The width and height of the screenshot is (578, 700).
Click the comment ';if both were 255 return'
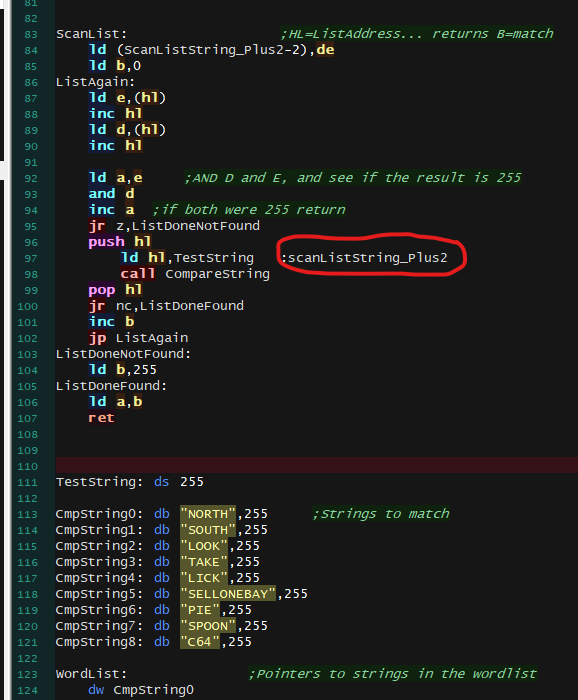click(x=249, y=210)
